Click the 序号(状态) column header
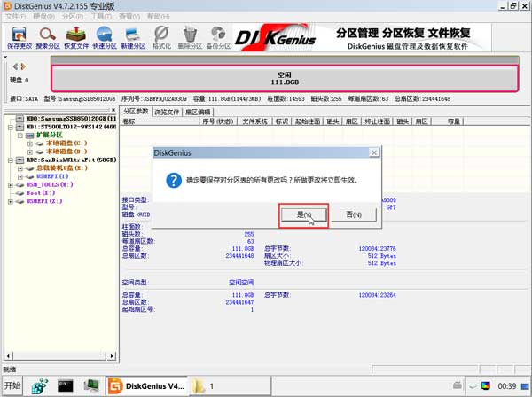The width and height of the screenshot is (532, 397). pyautogui.click(x=218, y=121)
